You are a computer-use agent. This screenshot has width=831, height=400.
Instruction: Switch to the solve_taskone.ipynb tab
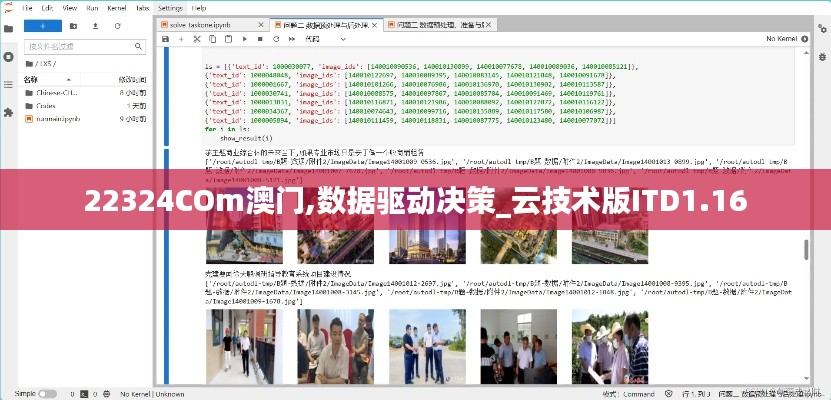coord(212,25)
